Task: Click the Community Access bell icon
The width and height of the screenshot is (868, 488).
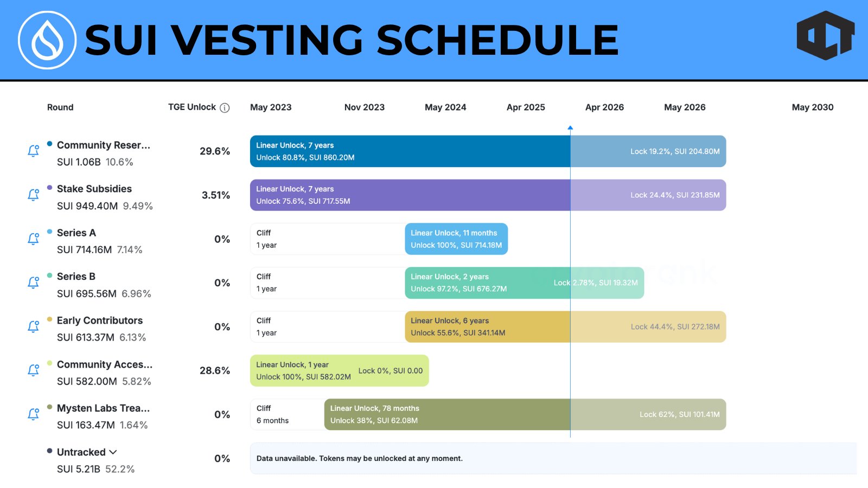Action: coord(33,370)
